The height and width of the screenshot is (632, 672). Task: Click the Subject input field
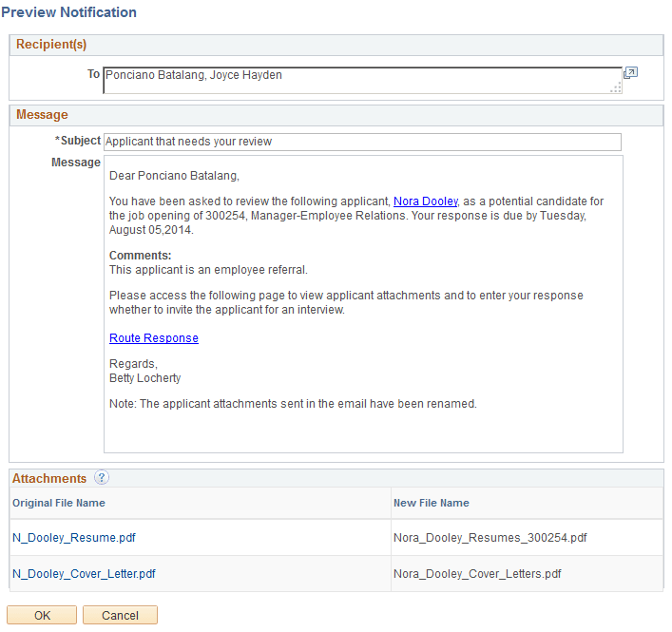pyautogui.click(x=362, y=142)
